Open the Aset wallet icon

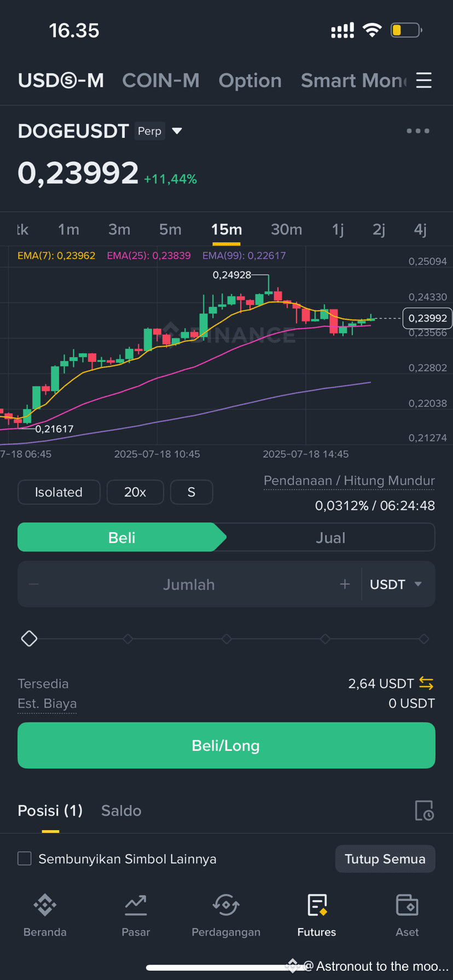pyautogui.click(x=407, y=905)
